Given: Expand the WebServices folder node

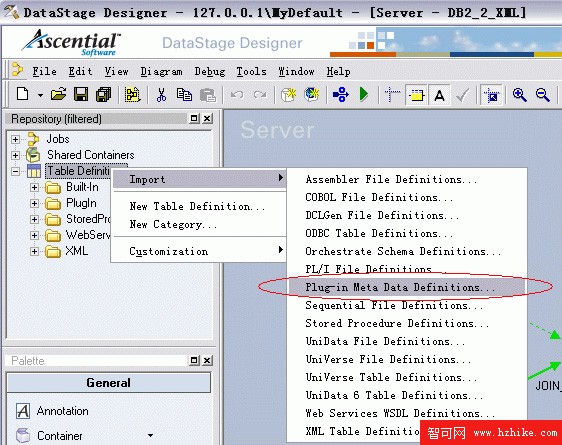Looking at the screenshot, I should pyautogui.click(x=34, y=235).
